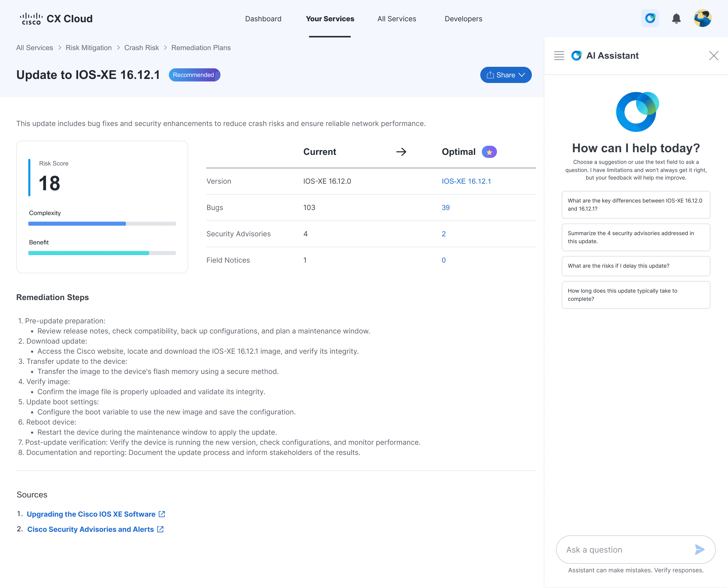Click external link icon beside Upgrading IOS XE
Viewport: 728px width, 588px height.
coord(162,514)
